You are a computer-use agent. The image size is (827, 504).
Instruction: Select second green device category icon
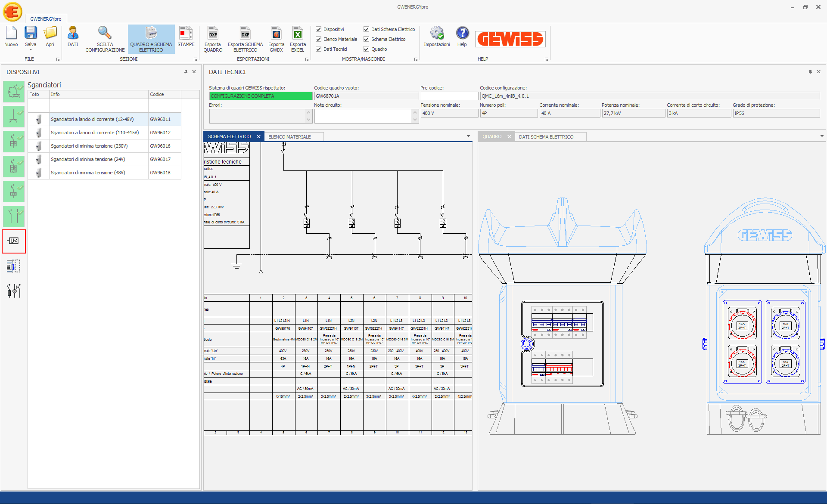coord(14,117)
